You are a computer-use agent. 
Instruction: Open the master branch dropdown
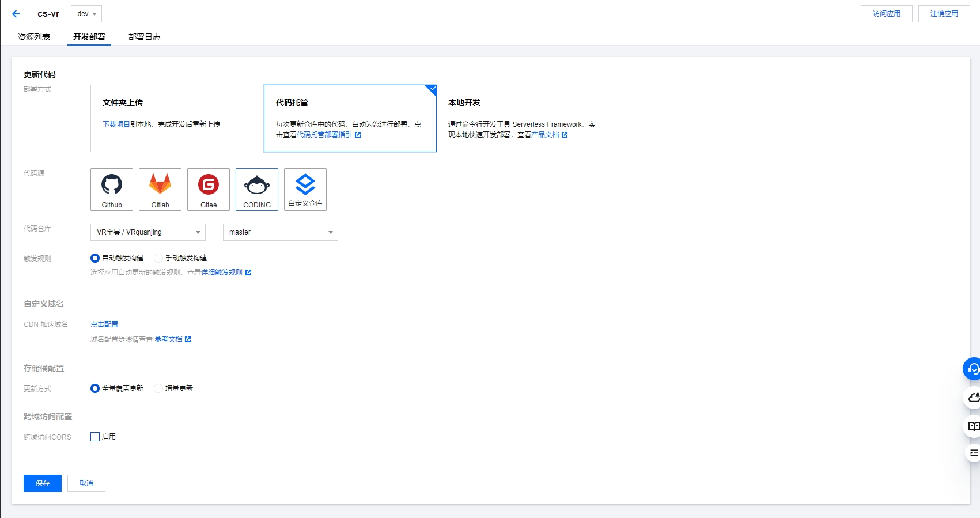[280, 232]
